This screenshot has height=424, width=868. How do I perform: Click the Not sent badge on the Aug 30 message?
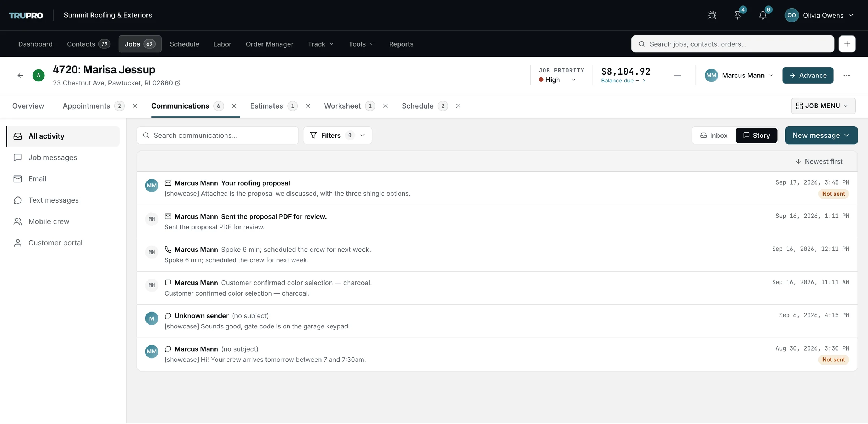click(x=833, y=360)
